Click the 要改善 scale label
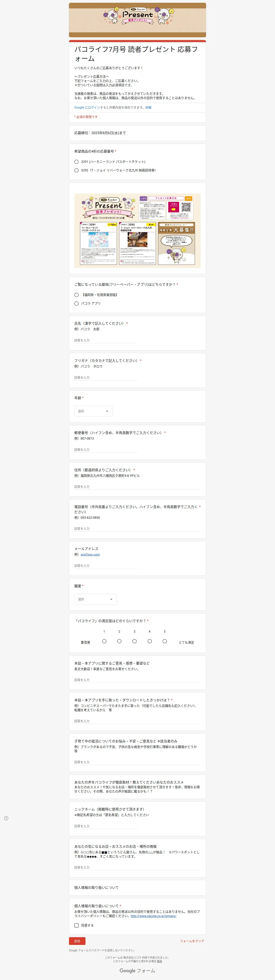Screen dimensions: 275x980 [x=85, y=642]
